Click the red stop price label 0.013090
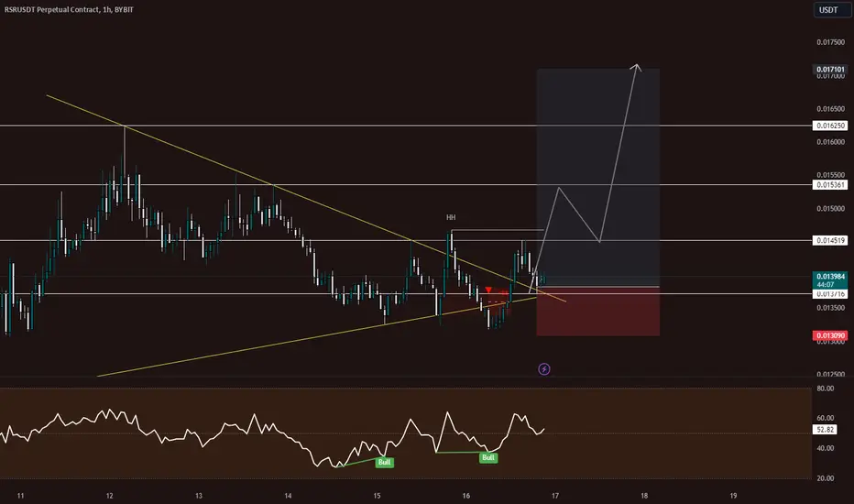The image size is (854, 504). (x=830, y=335)
